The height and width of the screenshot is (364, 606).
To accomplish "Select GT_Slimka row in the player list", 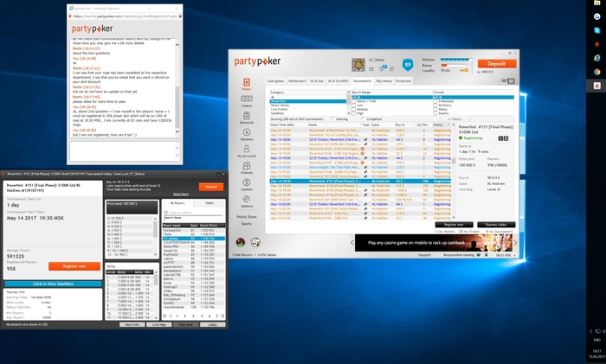I will 194,239.
